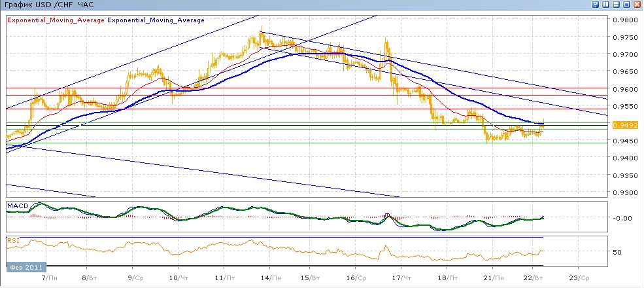Viewport: 644px width, 288px height.
Task: Select the 18/Пт date axis label
Action: click(x=448, y=278)
